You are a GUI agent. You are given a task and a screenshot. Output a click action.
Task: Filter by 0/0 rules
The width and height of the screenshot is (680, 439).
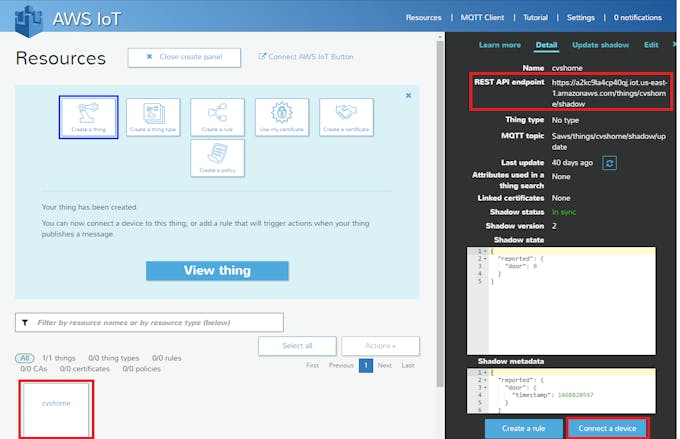[167, 358]
